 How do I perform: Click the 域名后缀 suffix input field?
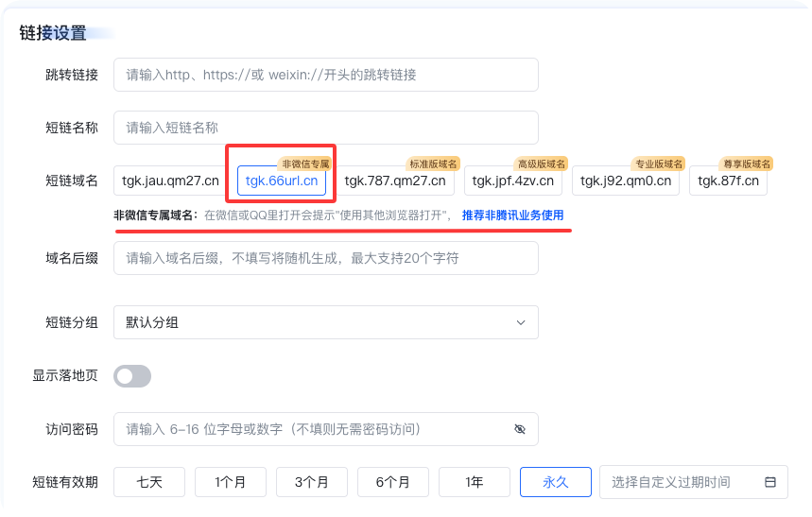pyautogui.click(x=326, y=258)
